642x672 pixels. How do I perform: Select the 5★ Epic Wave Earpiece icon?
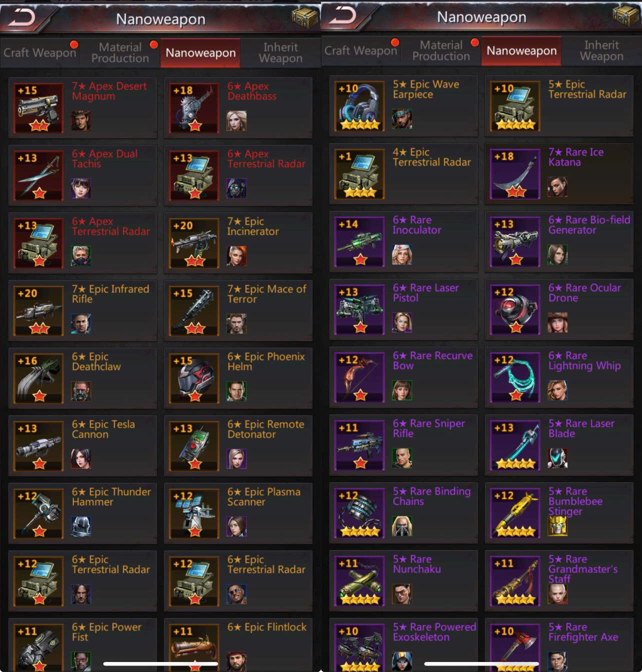[360, 106]
